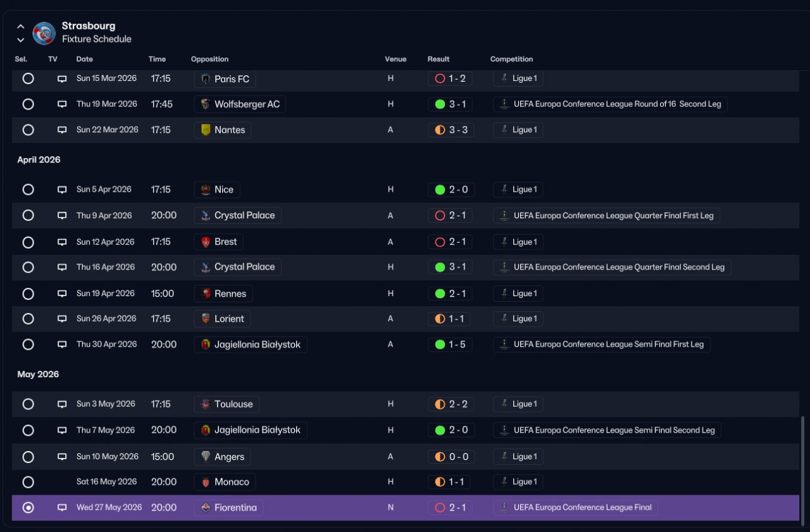Viewport: 810px width, 532px height.
Task: Click the TV icon in the Rennes row
Action: (x=62, y=294)
